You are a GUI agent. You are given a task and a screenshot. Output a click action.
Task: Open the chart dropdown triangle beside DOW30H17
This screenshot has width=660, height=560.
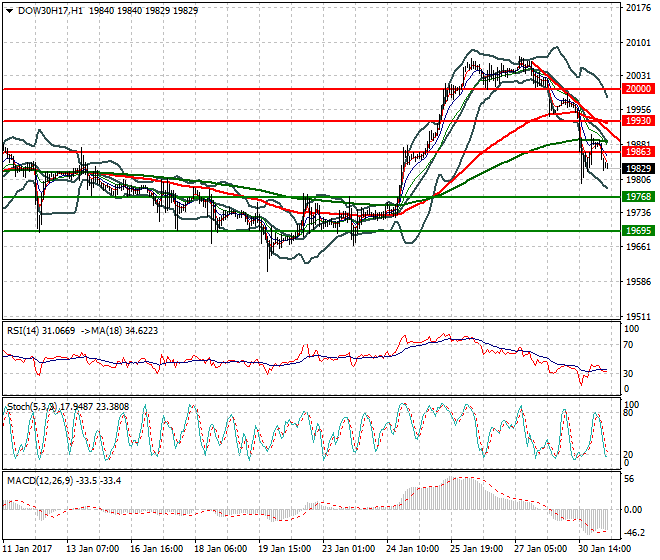click(9, 11)
